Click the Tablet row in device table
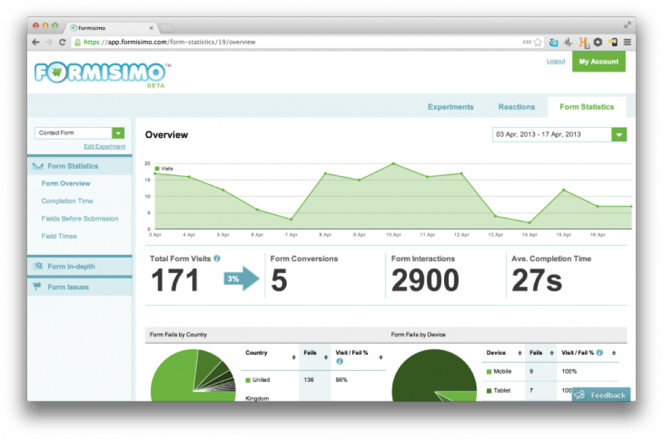Image resolution: width=663 pixels, height=439 pixels. pos(550,391)
